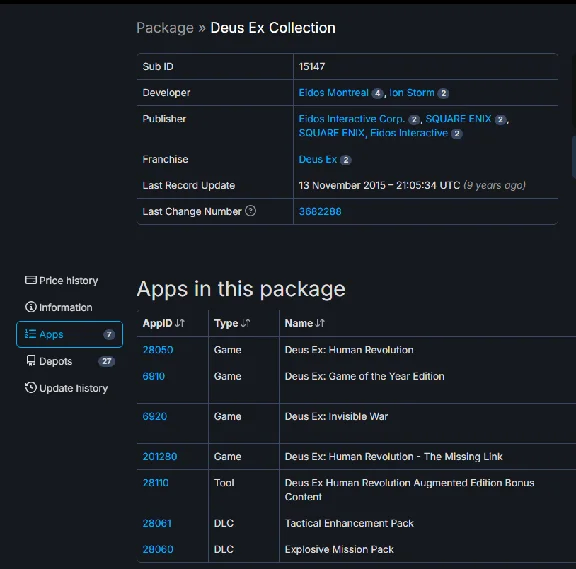Screen dimensions: 576x569
Task: Click the Deus Ex Collection page title
Action: coord(273,28)
